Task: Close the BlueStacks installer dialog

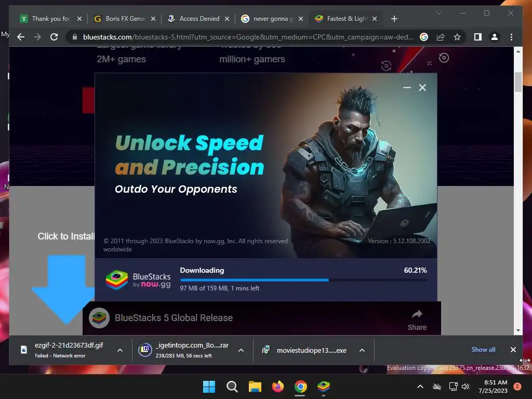Action: tap(422, 87)
